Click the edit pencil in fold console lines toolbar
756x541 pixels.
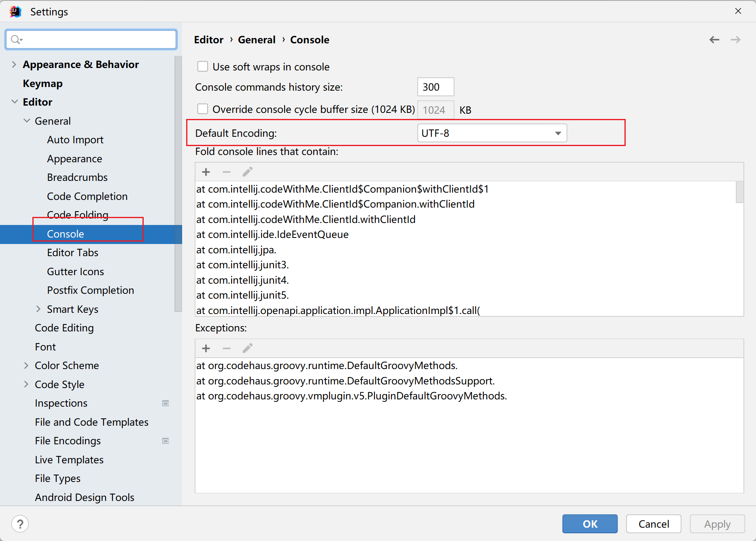click(247, 172)
